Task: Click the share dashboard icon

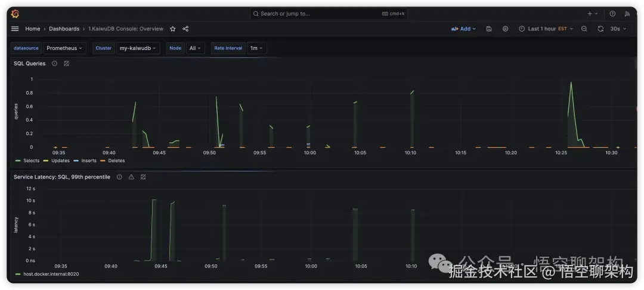Action: tap(185, 29)
